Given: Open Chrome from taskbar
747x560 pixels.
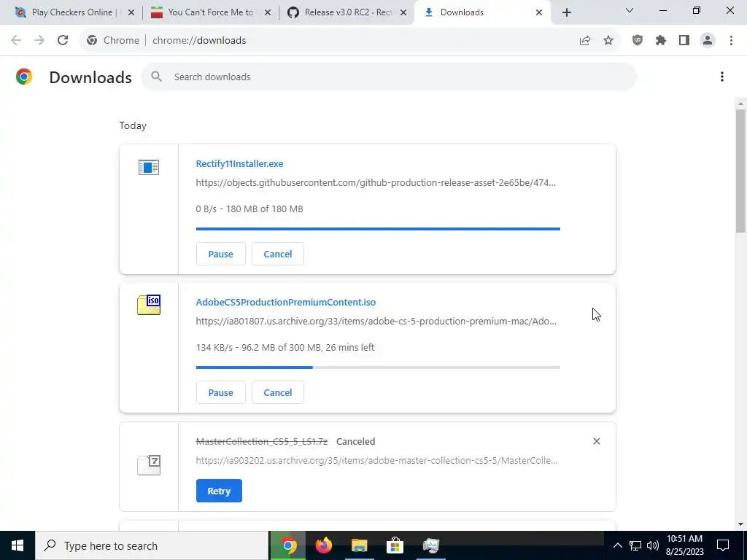Looking at the screenshot, I should [288, 545].
